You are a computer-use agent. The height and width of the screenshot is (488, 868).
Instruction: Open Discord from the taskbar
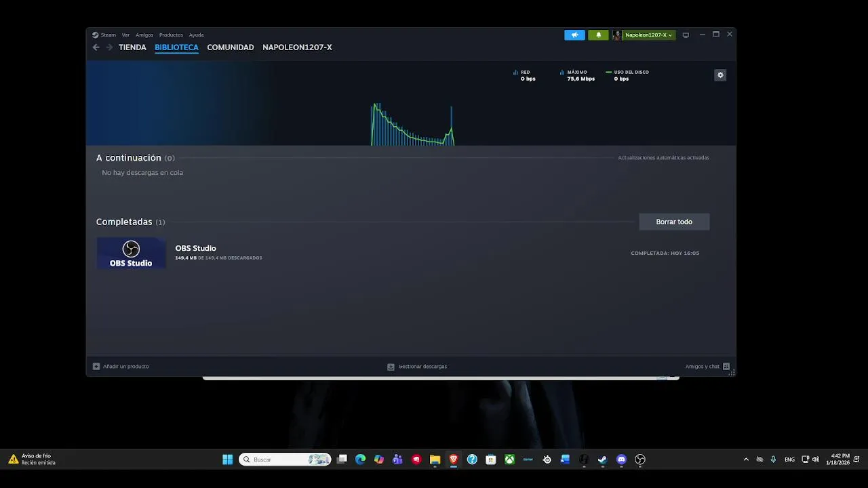coord(621,460)
